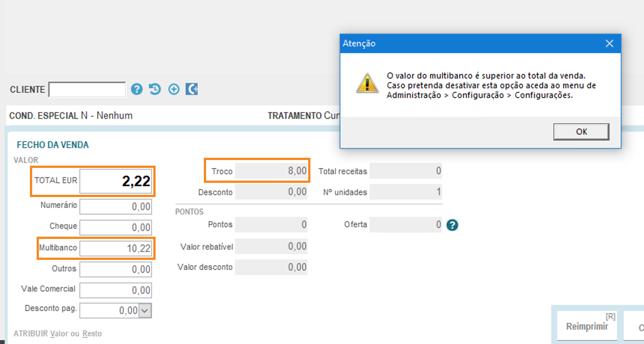The height and width of the screenshot is (344, 644).
Task: Click the Outros amount field
Action: 116,269
